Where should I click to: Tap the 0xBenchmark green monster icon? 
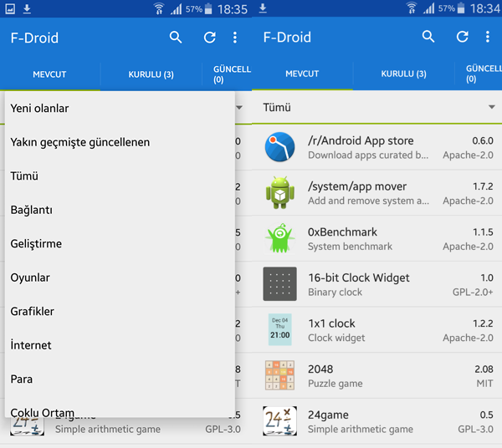tap(279, 238)
